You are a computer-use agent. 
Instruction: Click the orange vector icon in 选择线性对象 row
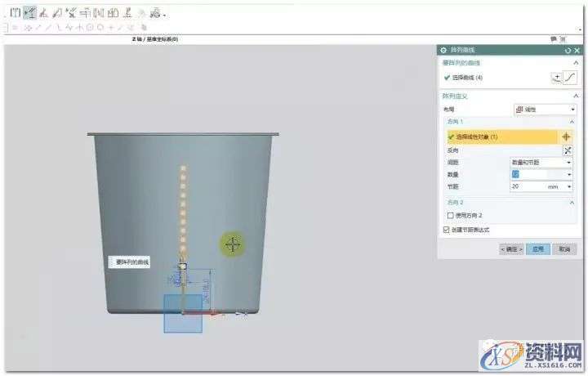[566, 137]
